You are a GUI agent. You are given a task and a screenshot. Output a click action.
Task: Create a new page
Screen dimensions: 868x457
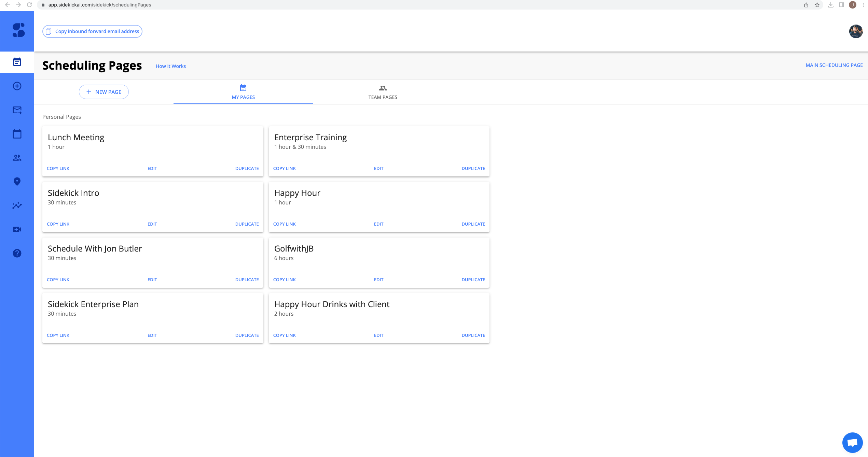click(104, 92)
